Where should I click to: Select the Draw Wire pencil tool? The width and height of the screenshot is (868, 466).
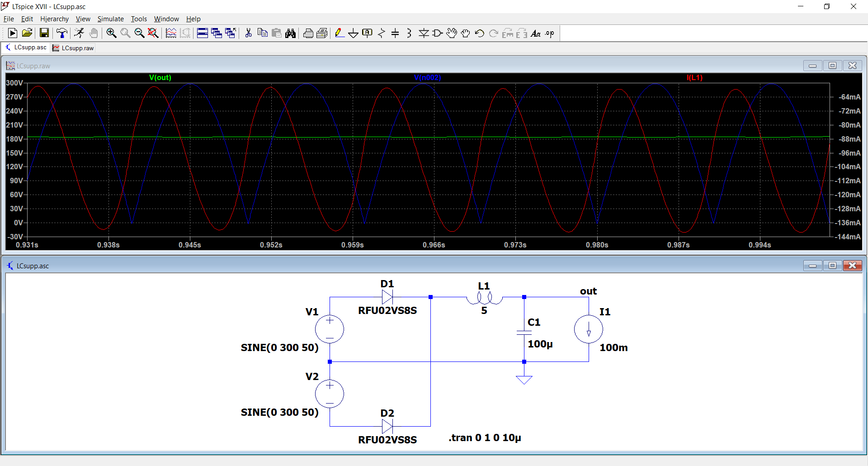tap(340, 33)
